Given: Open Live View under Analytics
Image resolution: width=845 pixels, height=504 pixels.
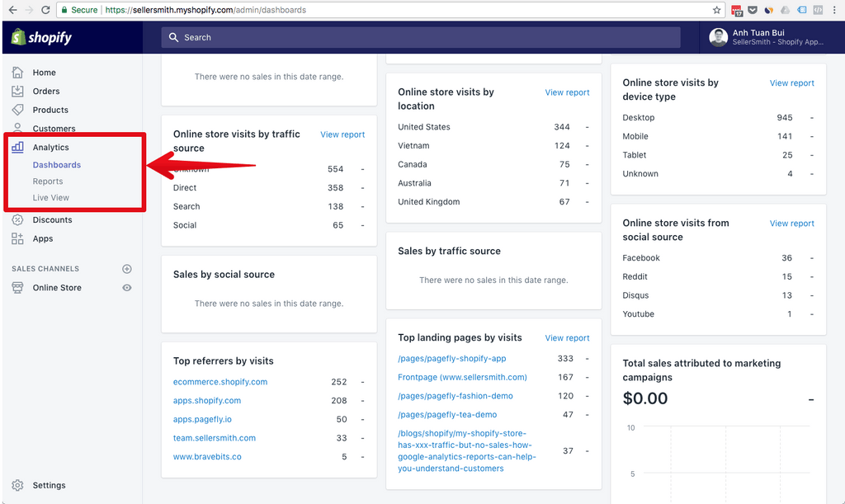Looking at the screenshot, I should 50,198.
